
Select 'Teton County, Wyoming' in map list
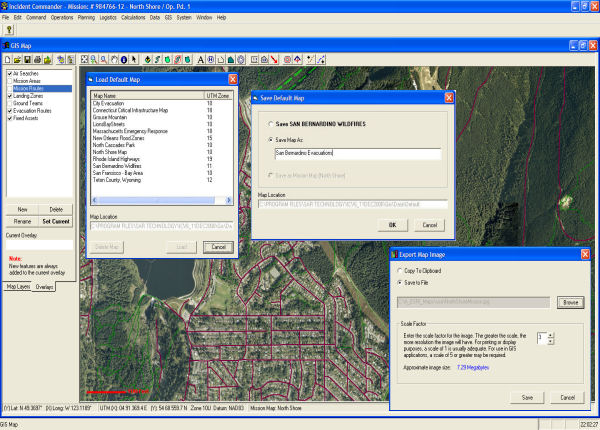(x=117, y=180)
